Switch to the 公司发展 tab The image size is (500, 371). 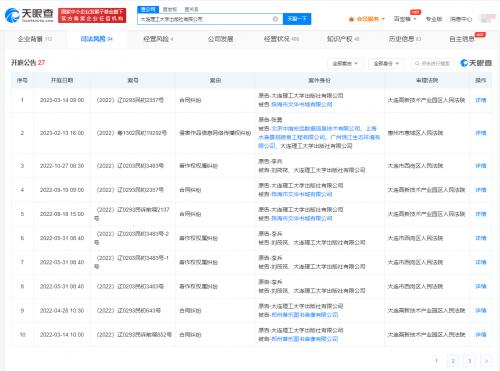[220, 39]
